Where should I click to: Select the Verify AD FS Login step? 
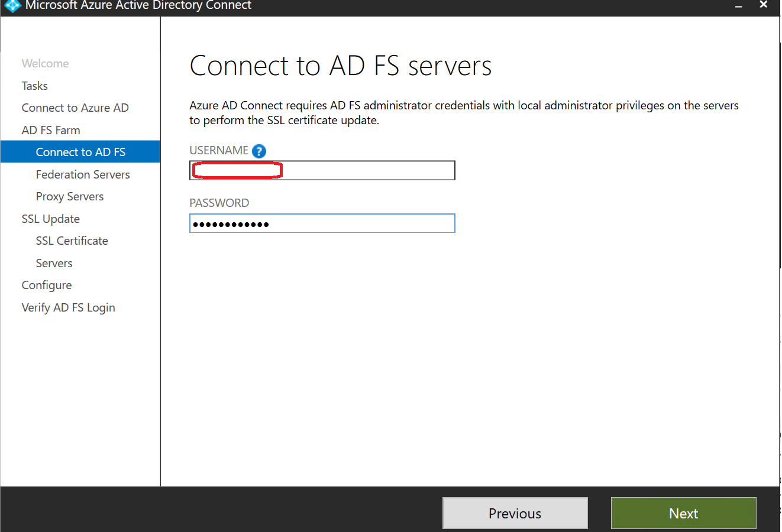point(69,307)
